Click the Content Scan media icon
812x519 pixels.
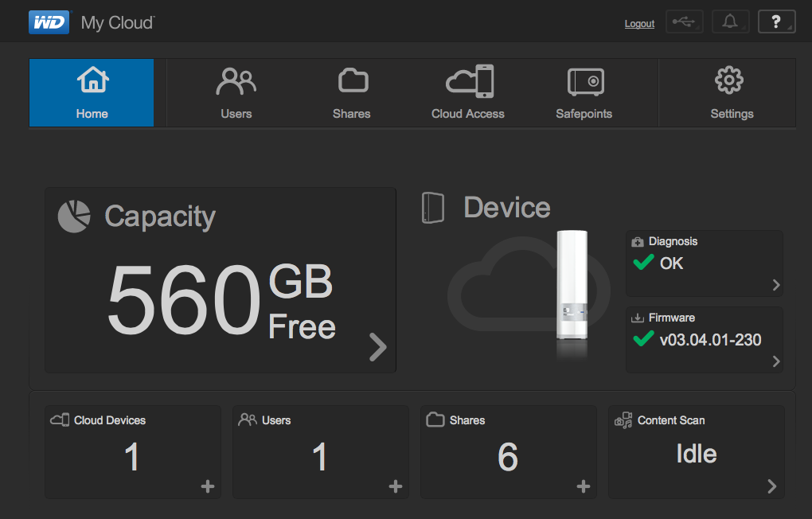point(623,420)
